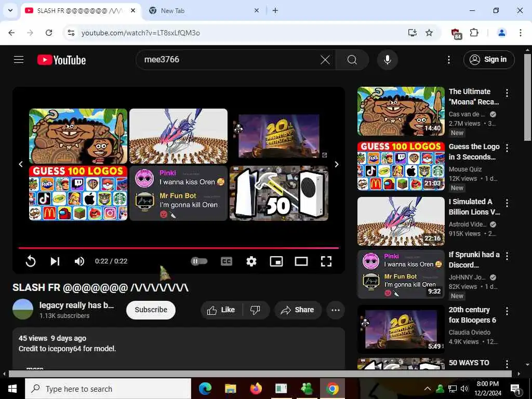Open player settings gear
The width and height of the screenshot is (532, 399).
pyautogui.click(x=251, y=261)
